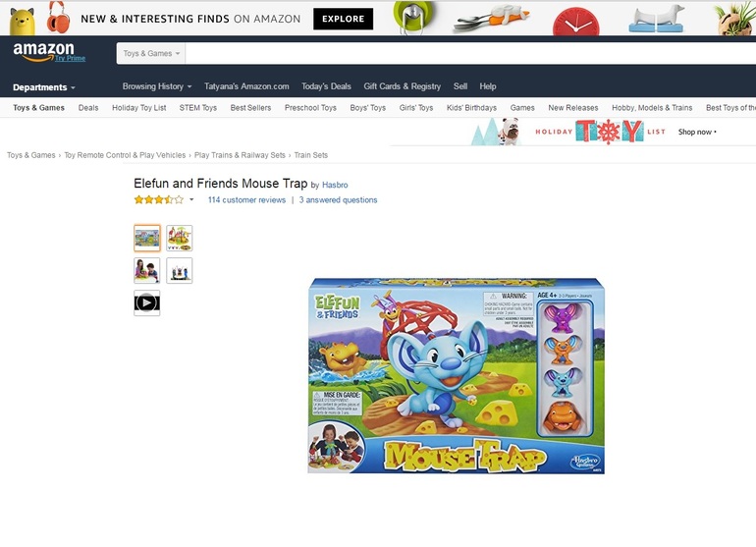Open the Browsing History dropdown
756x547 pixels.
click(x=157, y=86)
